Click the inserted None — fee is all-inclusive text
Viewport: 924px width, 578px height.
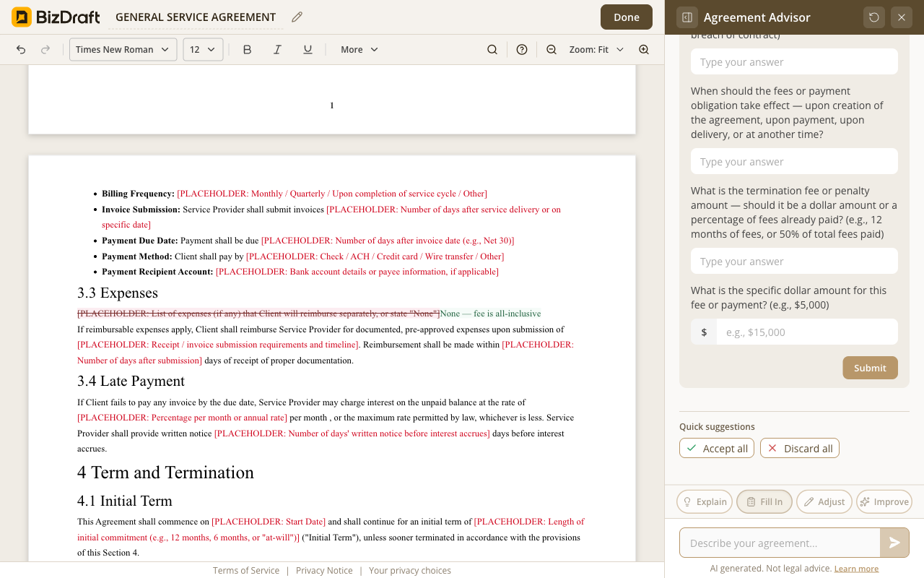tap(490, 314)
